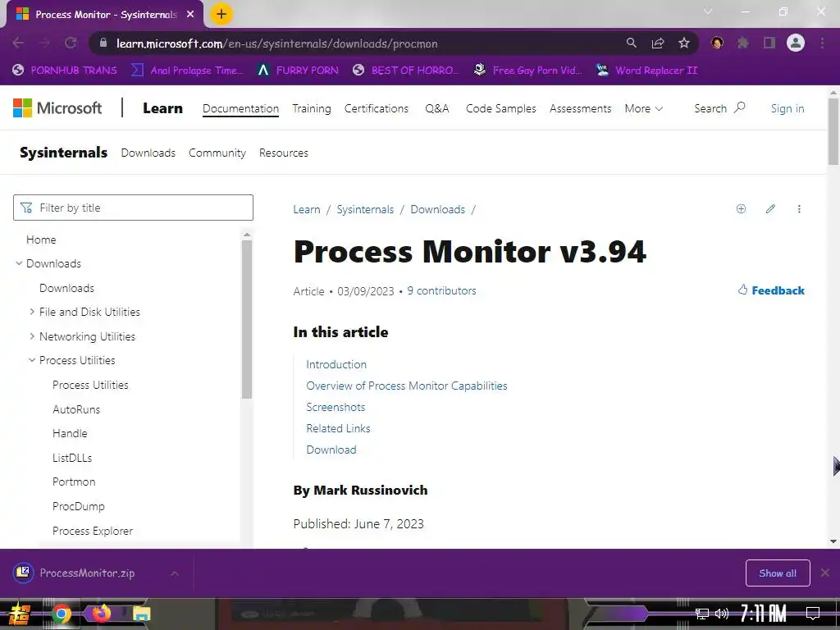840x630 pixels.
Task: Open Code Samples
Action: (501, 108)
